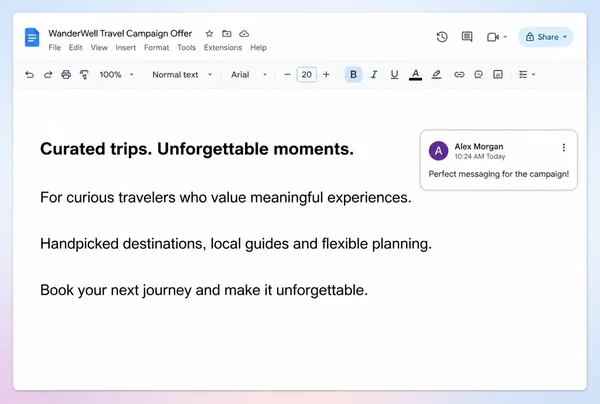This screenshot has width=600, height=404.
Task: Open the File menu
Action: pyautogui.click(x=55, y=48)
